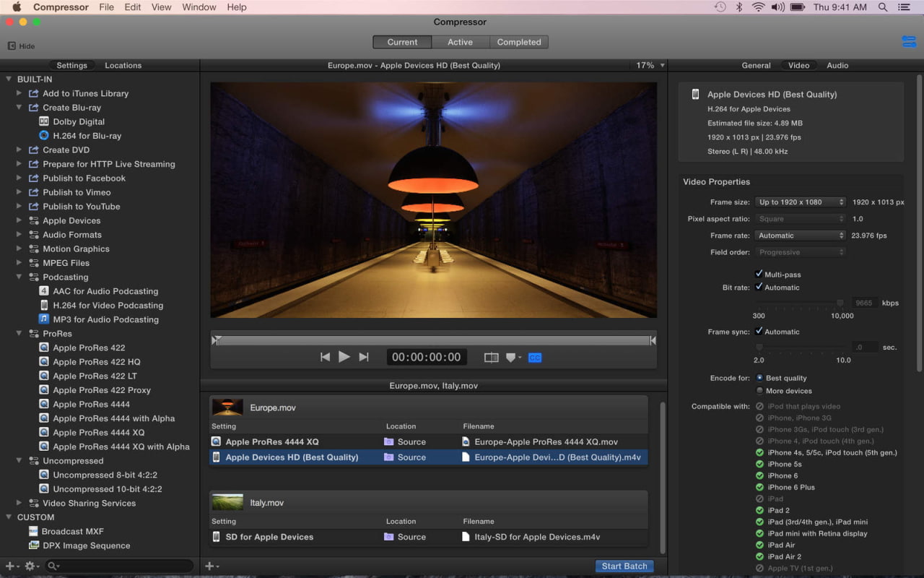
Task: Uncheck the Multi-pass checkbox
Action: pyautogui.click(x=759, y=274)
